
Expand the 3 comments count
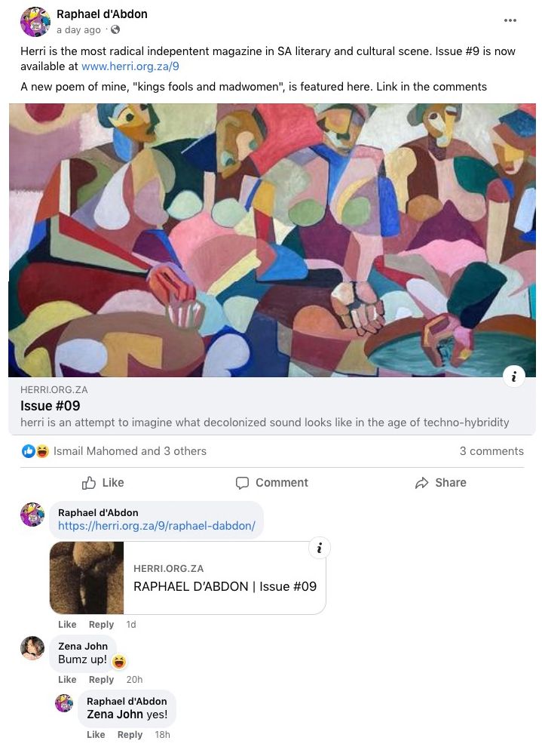(491, 451)
